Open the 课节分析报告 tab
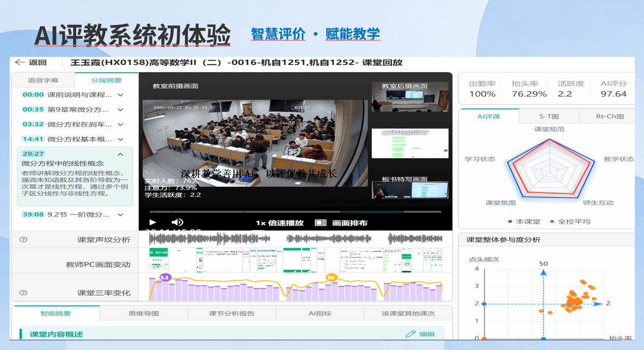 232,313
